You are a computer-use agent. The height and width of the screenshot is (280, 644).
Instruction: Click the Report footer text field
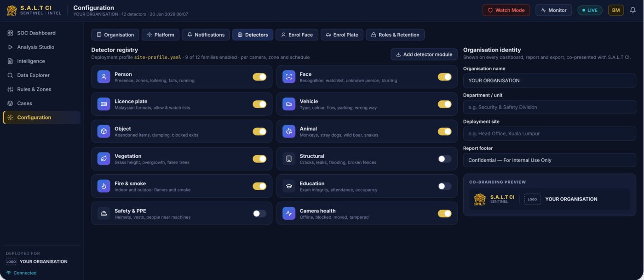[549, 160]
